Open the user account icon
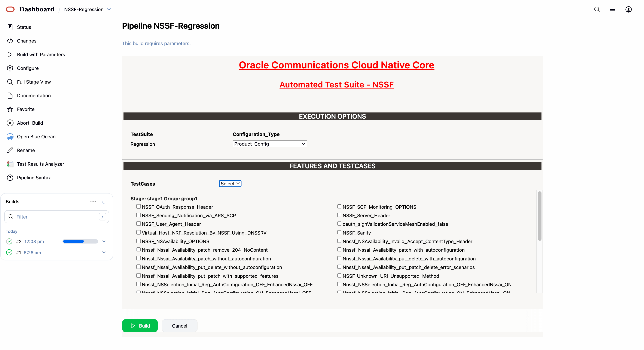Screen dimensions: 644x350 (x=628, y=9)
